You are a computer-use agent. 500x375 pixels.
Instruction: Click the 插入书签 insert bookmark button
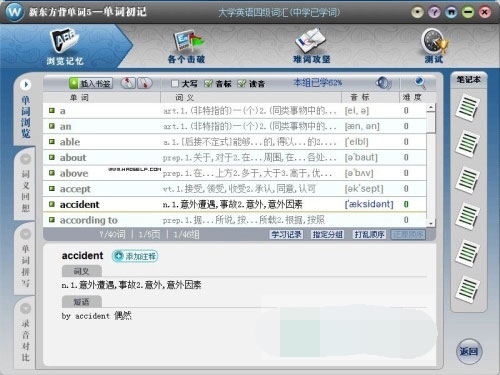91,83
